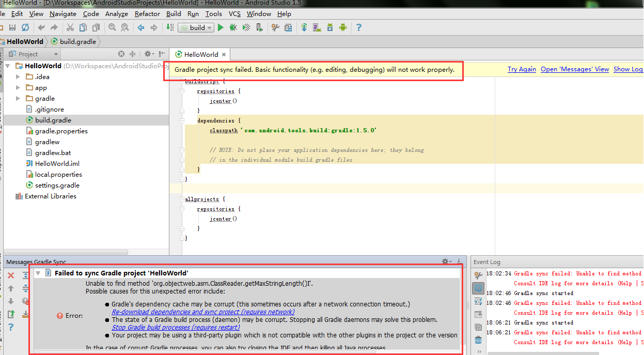Select the settings.gradle file
This screenshot has height=355, width=644.
coord(53,186)
